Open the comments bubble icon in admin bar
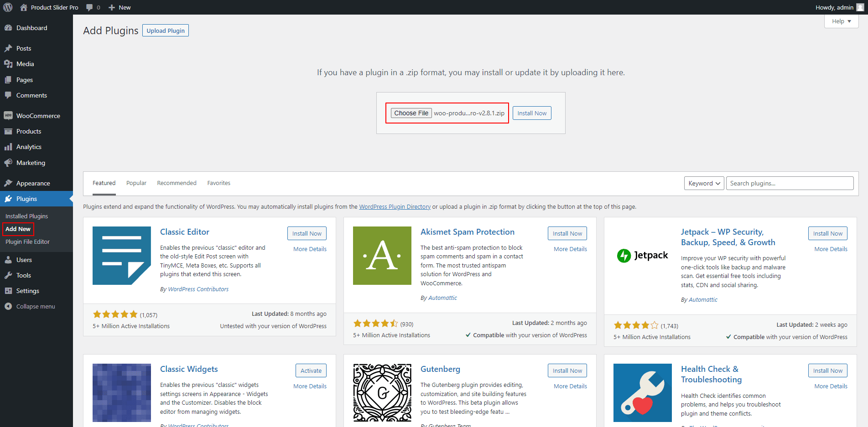Viewport: 868px width, 427px height. (89, 7)
